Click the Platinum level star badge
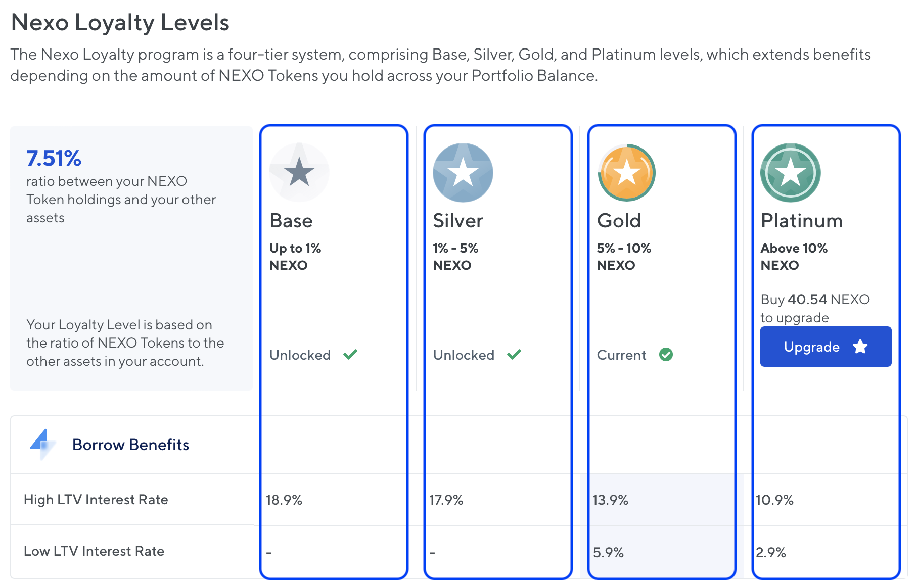The height and width of the screenshot is (588, 917). tap(790, 172)
